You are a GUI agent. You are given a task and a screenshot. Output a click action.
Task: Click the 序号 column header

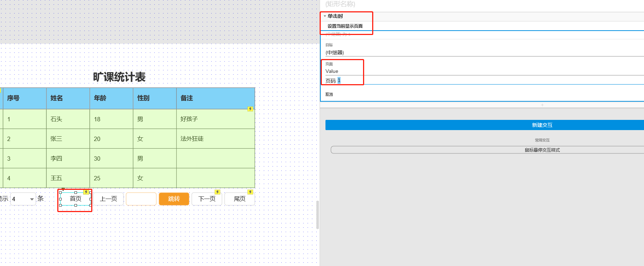[24, 98]
